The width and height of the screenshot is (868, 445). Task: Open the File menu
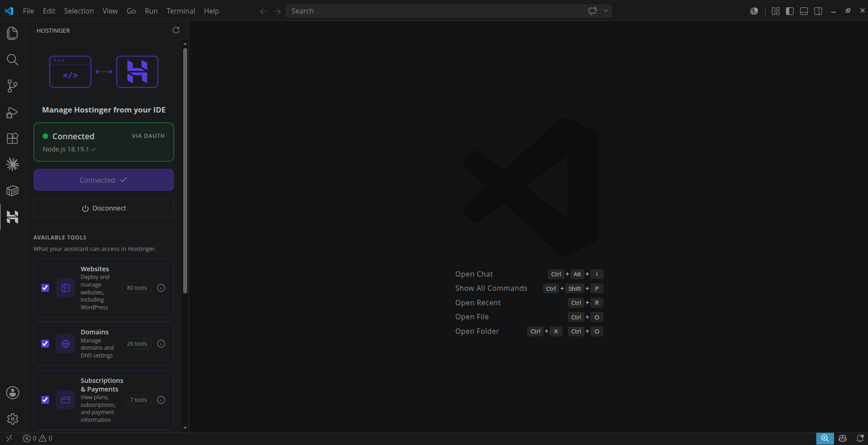pos(29,11)
